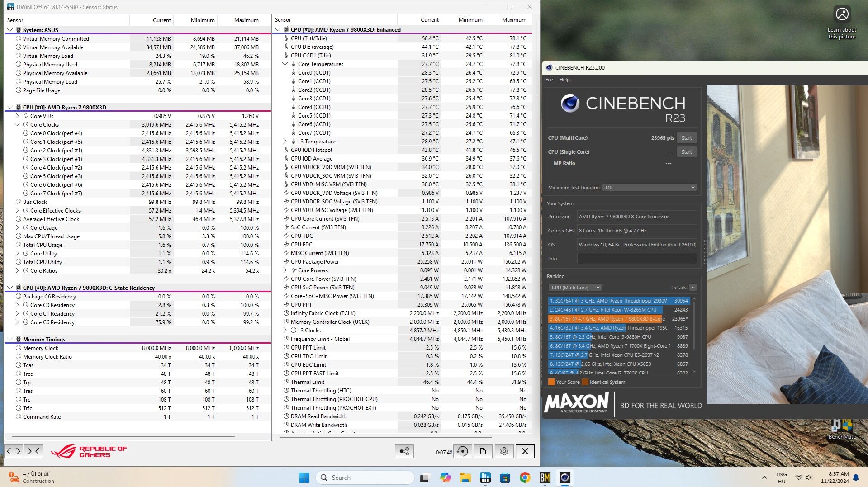Open the BenchMate desktop shortcut
Screen dimensions: 868x487
coord(842,429)
